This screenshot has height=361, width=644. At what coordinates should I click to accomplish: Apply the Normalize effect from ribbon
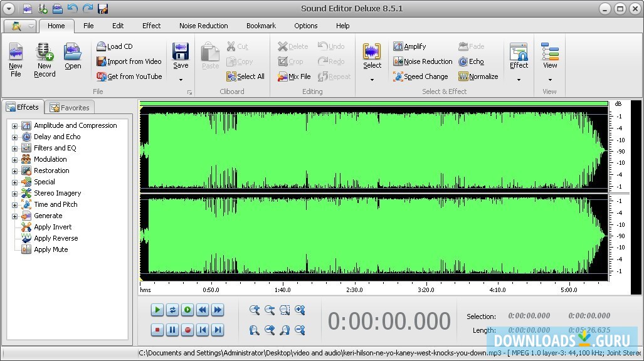478,76
